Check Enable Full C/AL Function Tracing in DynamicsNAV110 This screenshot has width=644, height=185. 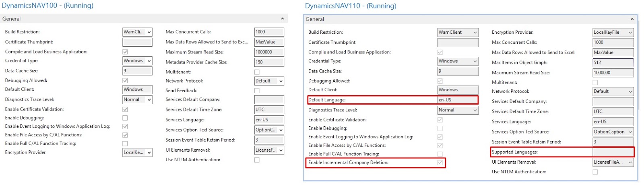[440, 154]
